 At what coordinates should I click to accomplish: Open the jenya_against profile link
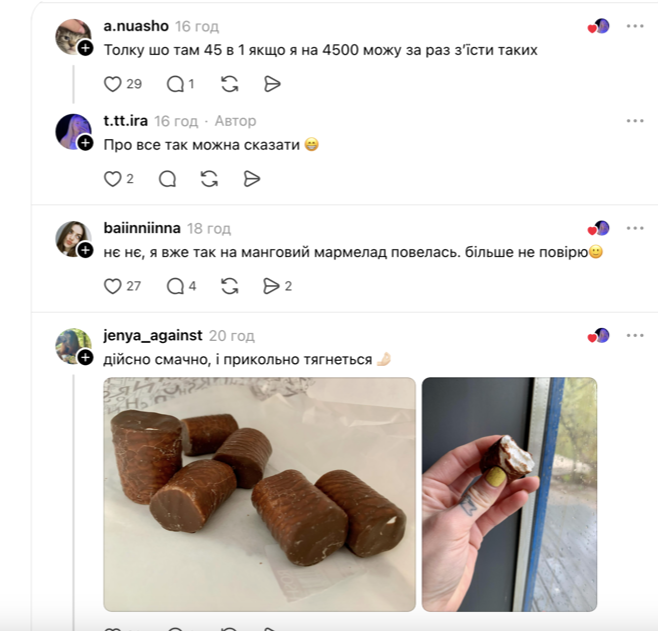click(152, 336)
